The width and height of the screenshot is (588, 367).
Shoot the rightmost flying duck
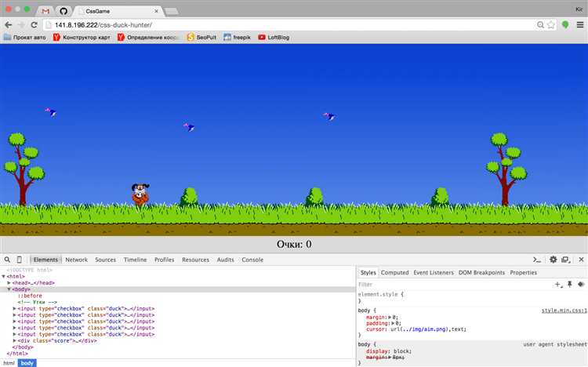click(x=329, y=116)
